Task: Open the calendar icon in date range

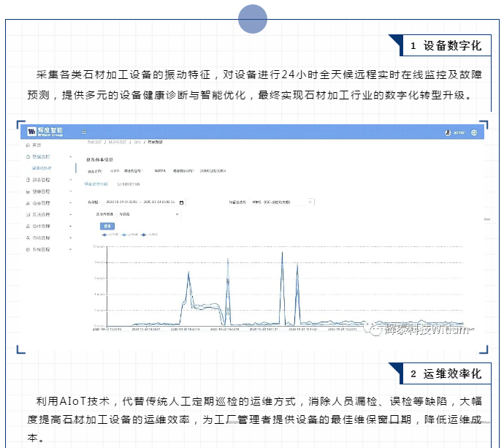Action: tap(181, 202)
